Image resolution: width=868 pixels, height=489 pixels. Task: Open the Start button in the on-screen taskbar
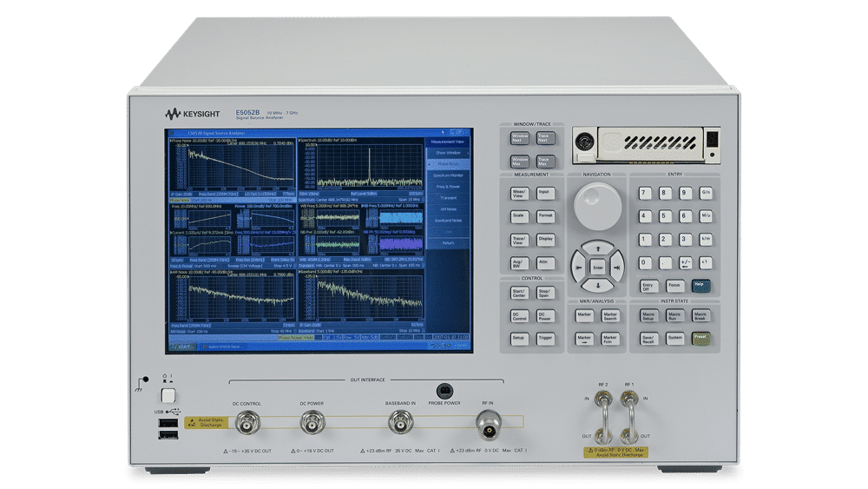coord(182,347)
